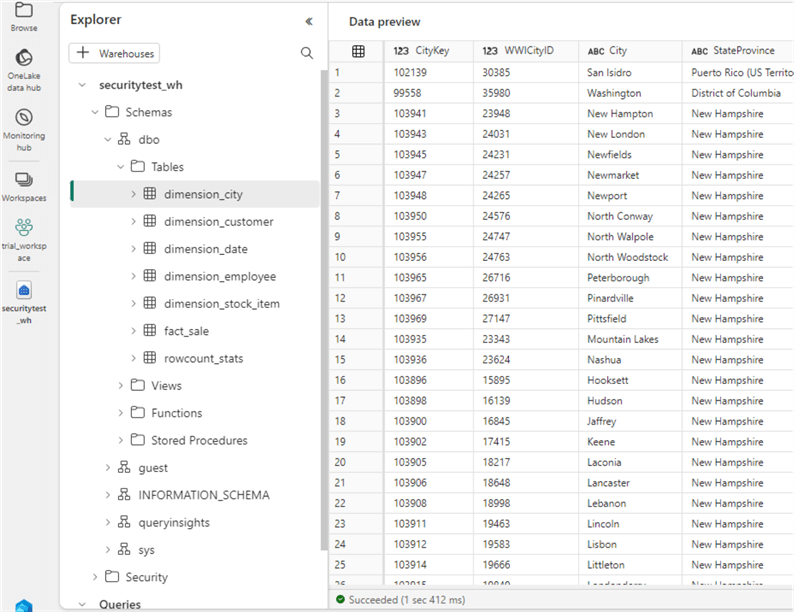
Task: Select the San Isidro city cell
Action: tap(609, 72)
